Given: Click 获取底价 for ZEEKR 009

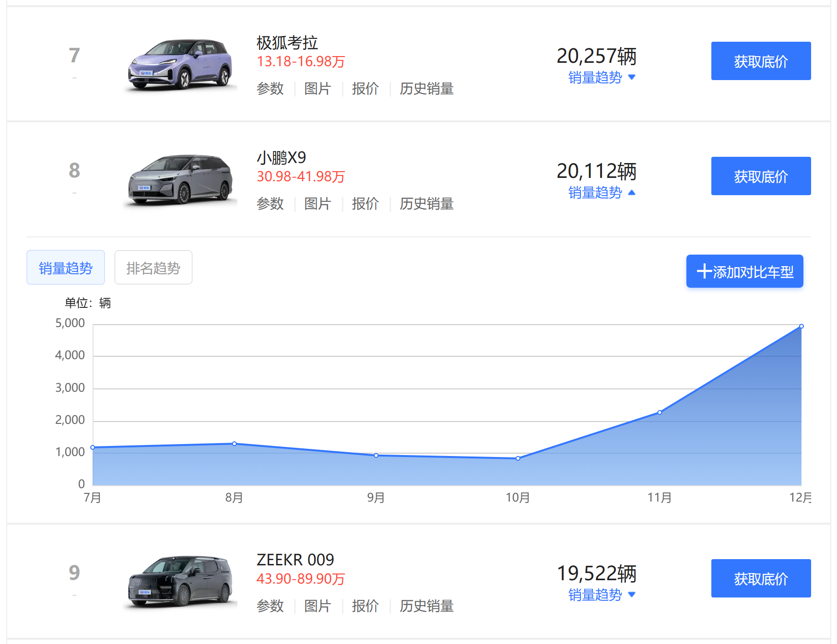Looking at the screenshot, I should point(761,578).
